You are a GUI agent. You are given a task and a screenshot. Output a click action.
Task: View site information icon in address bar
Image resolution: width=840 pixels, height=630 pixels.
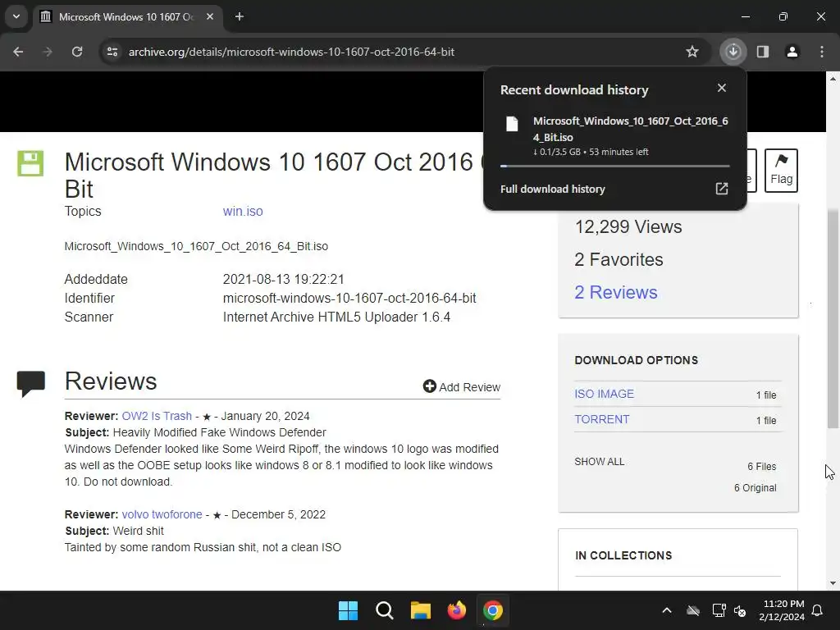pos(112,52)
